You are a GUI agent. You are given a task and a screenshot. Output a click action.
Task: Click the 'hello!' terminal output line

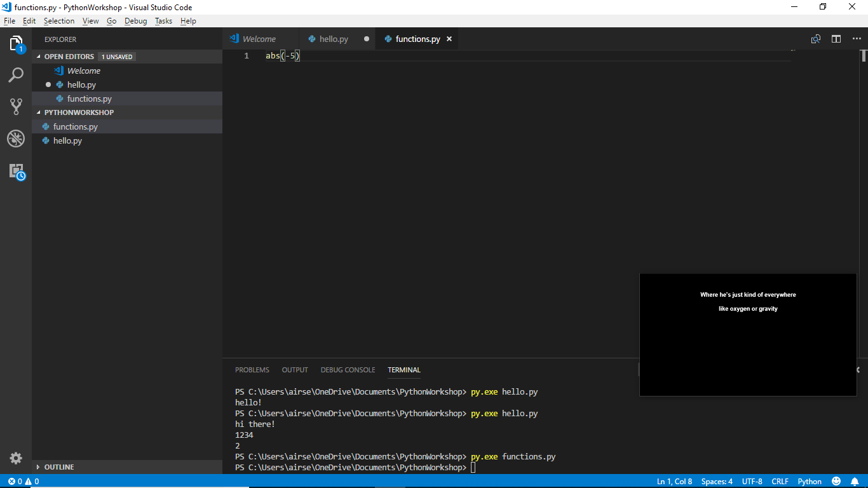coord(248,403)
